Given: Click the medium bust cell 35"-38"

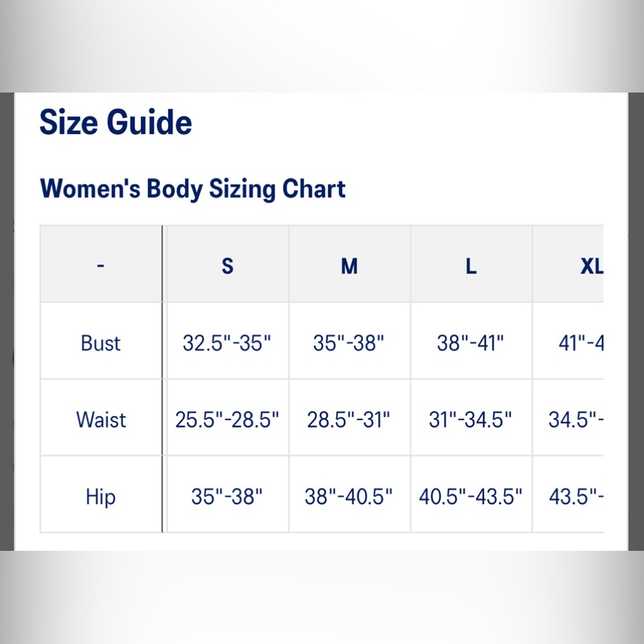Looking at the screenshot, I should tap(348, 343).
